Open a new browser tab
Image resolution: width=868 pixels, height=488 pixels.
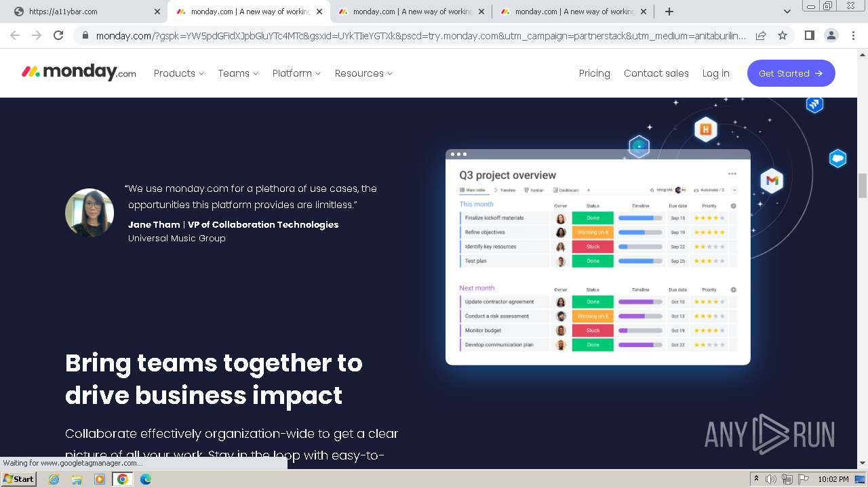coord(669,12)
